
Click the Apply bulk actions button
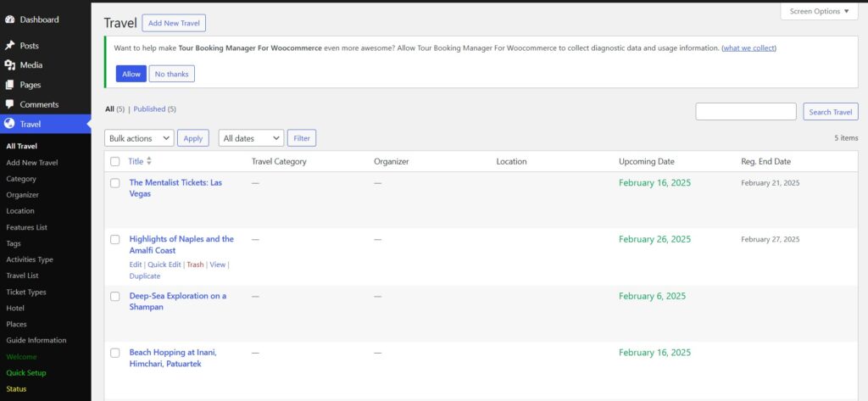pyautogui.click(x=193, y=138)
